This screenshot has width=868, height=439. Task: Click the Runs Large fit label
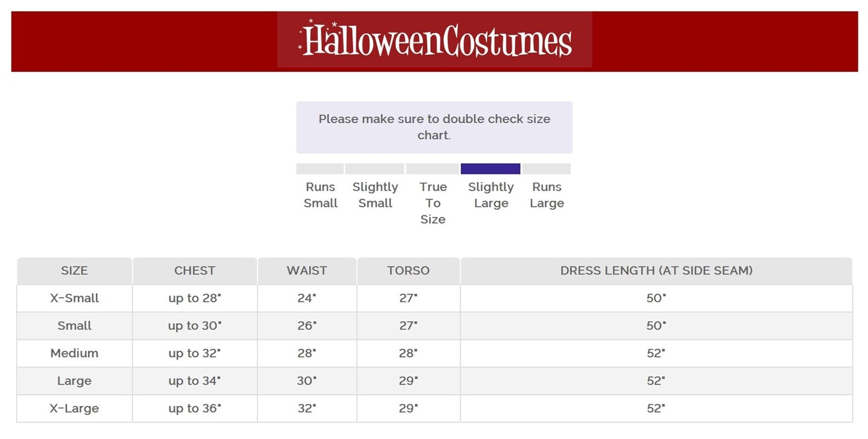click(x=547, y=195)
